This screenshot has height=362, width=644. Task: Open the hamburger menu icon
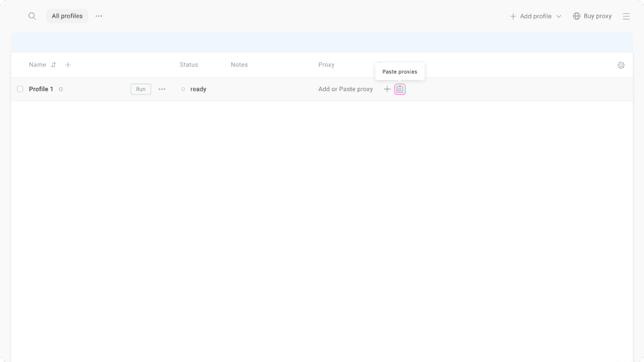point(626,16)
